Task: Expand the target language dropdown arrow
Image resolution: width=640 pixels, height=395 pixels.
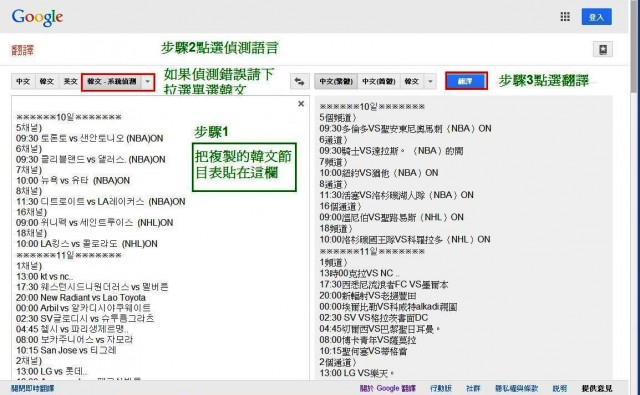Action: pos(430,82)
